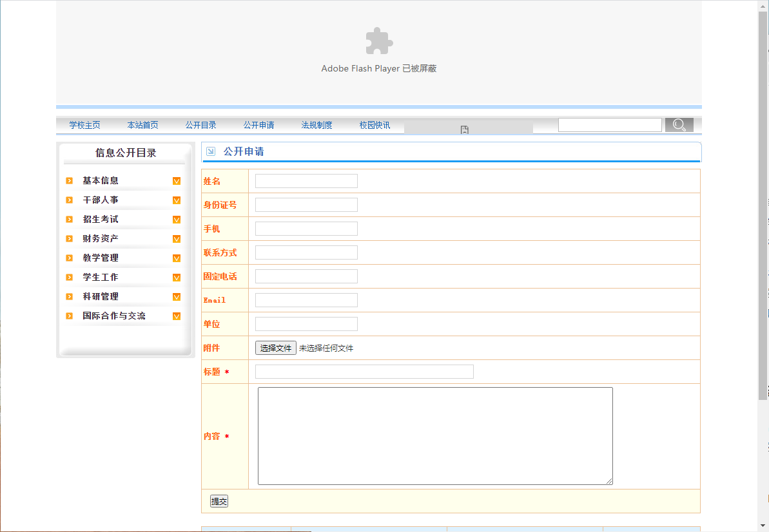Go to 法规制度 in the navigation bar

tap(316, 125)
